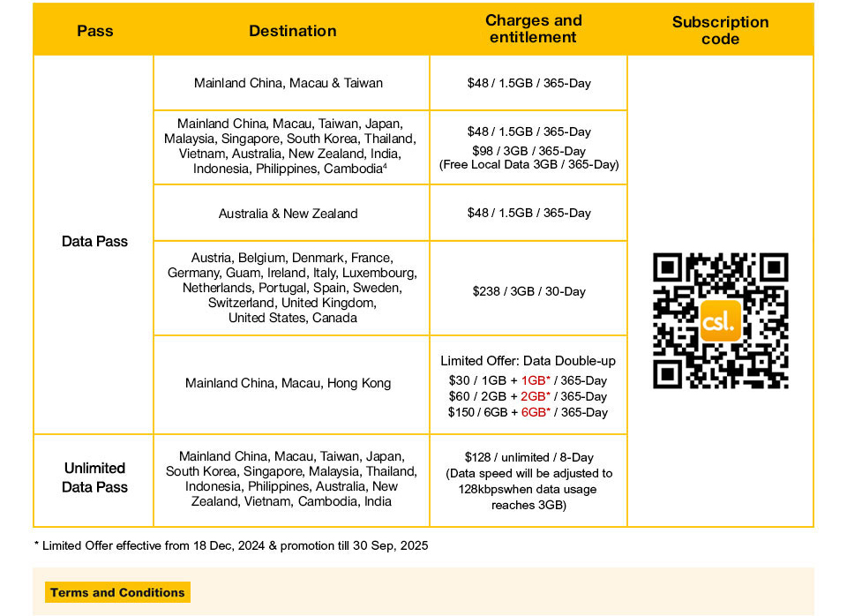Click the $238 / 3GB / 30-Day charge
Screen dimensions: 847x616
(x=528, y=291)
